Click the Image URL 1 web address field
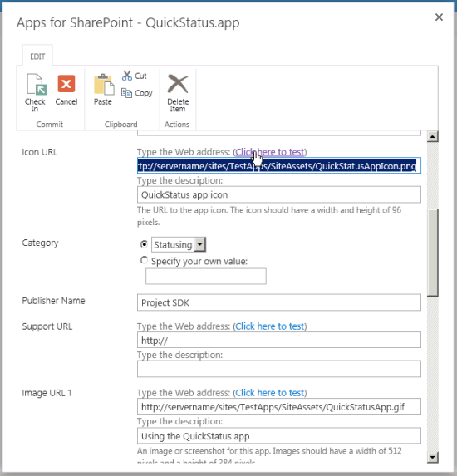 [x=278, y=406]
